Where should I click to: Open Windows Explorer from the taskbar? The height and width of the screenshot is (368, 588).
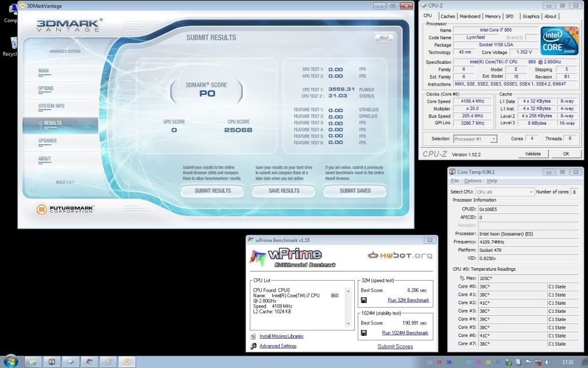pos(33,362)
